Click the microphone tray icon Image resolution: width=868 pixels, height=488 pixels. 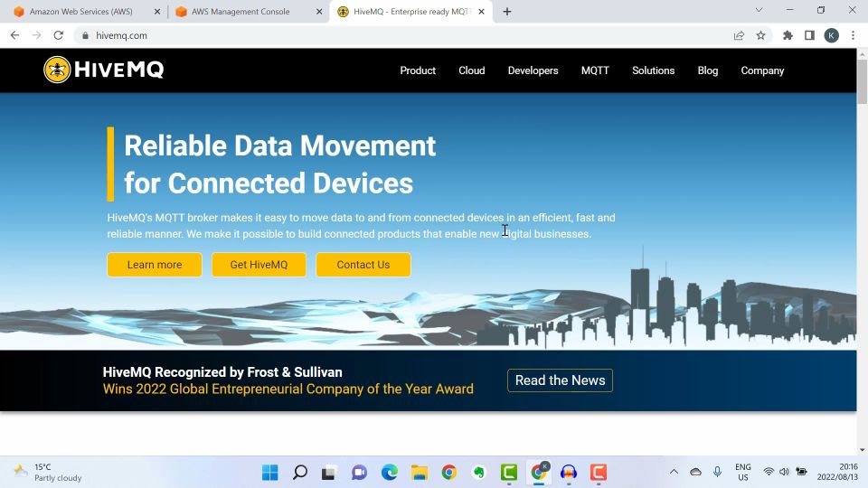coord(717,472)
